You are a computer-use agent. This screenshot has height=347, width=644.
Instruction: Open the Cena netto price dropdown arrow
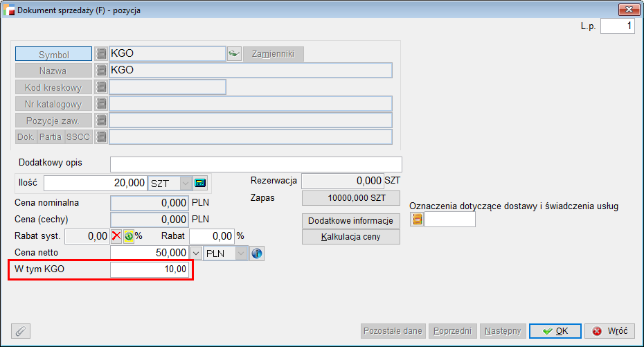tap(196, 253)
